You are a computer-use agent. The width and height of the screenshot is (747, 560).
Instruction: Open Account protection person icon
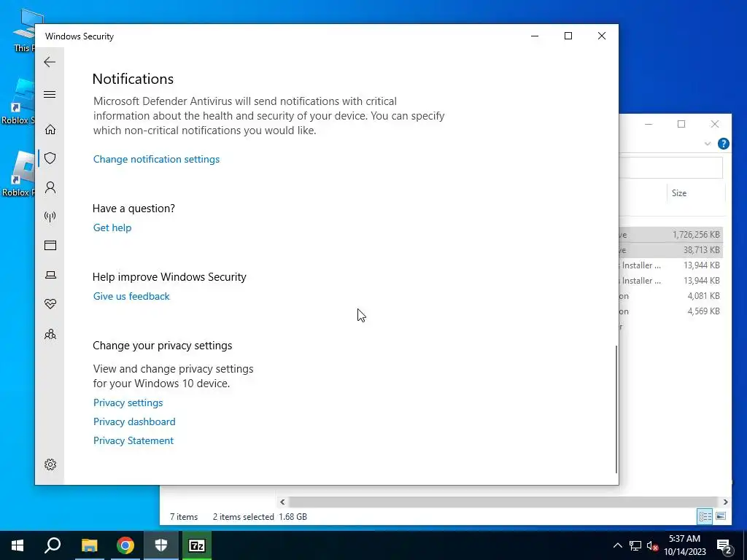pyautogui.click(x=50, y=187)
